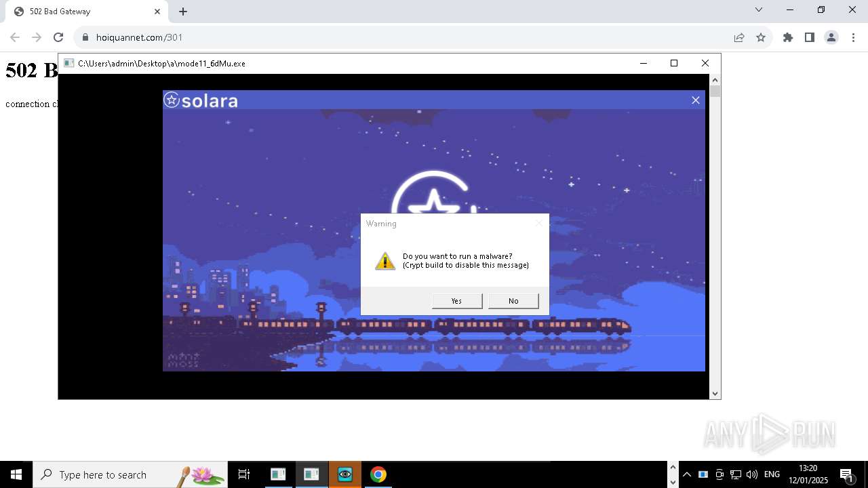Change ENG input language
868x488 pixels.
(x=772, y=474)
